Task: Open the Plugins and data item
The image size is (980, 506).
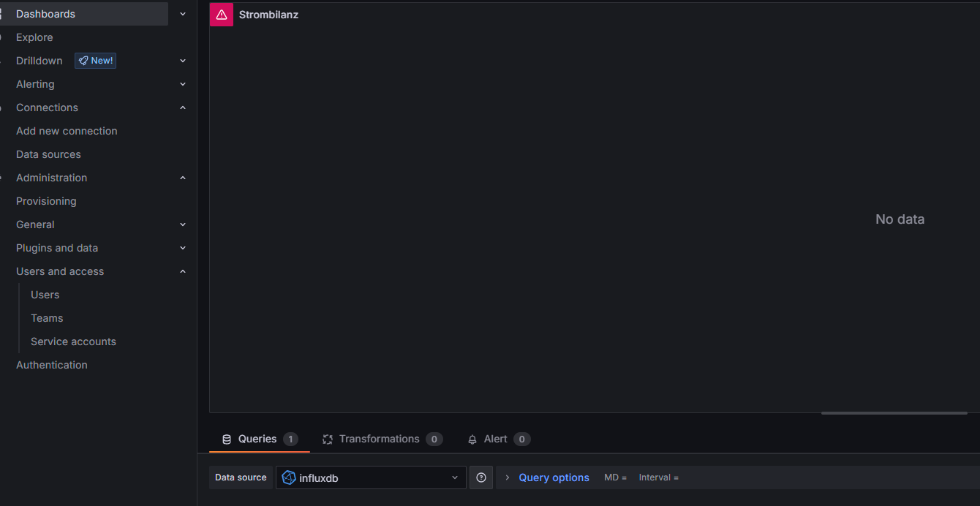Action: [x=57, y=248]
